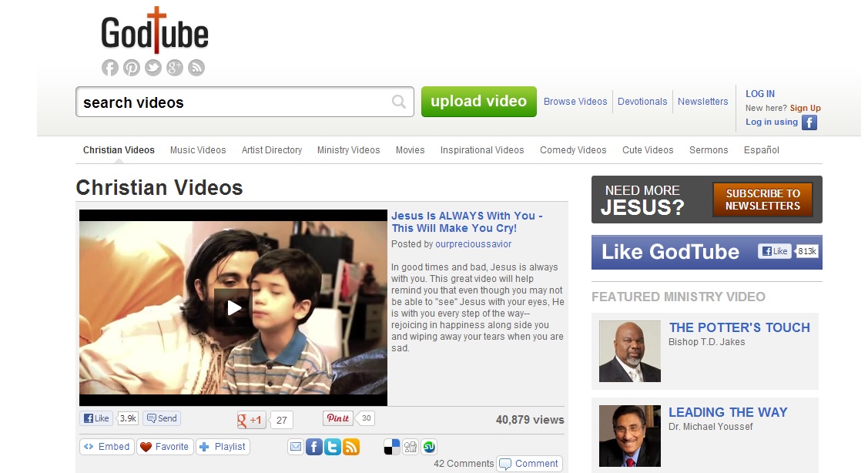
Task: Click the Dr. Michael Youssef name text
Action: (710, 427)
